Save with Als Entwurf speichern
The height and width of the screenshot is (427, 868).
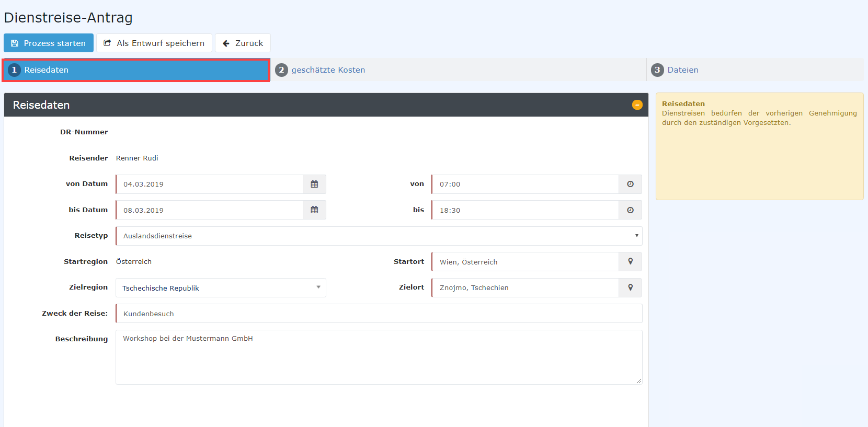click(154, 43)
